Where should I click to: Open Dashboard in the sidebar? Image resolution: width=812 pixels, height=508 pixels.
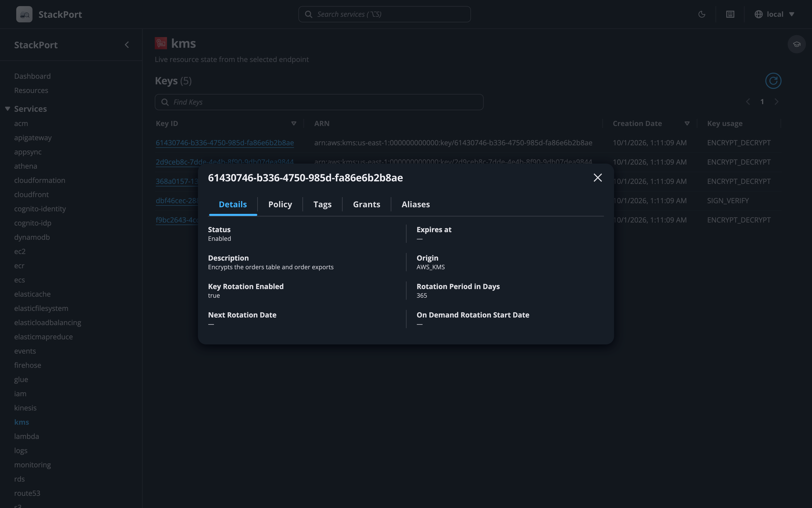pos(32,76)
